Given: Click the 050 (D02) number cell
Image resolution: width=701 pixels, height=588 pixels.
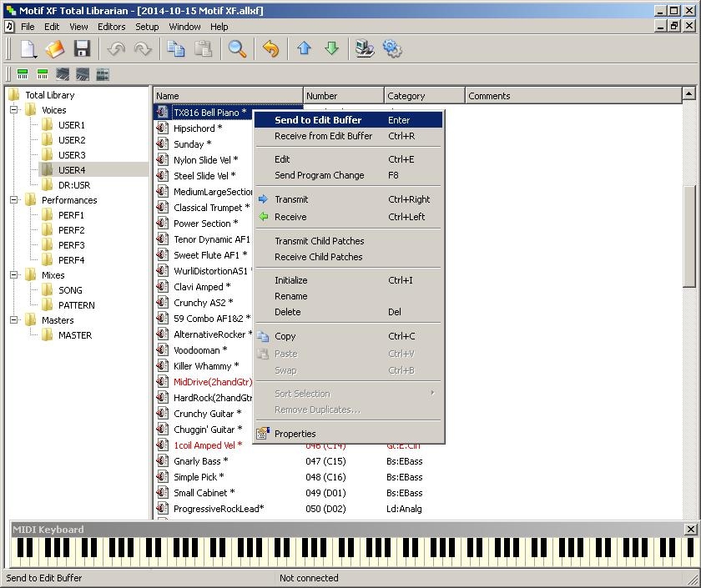Looking at the screenshot, I should click(325, 509).
